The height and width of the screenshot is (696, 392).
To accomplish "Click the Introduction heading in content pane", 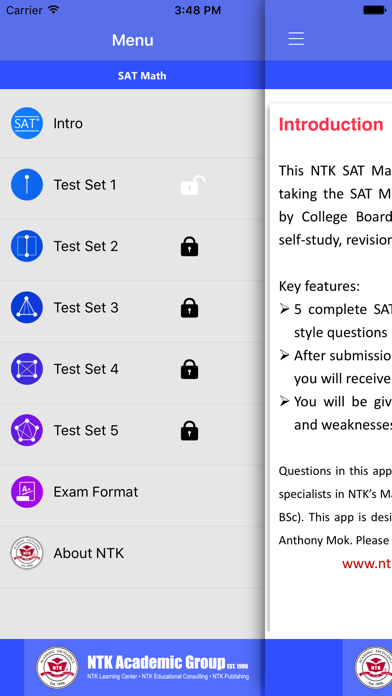I will point(331,124).
